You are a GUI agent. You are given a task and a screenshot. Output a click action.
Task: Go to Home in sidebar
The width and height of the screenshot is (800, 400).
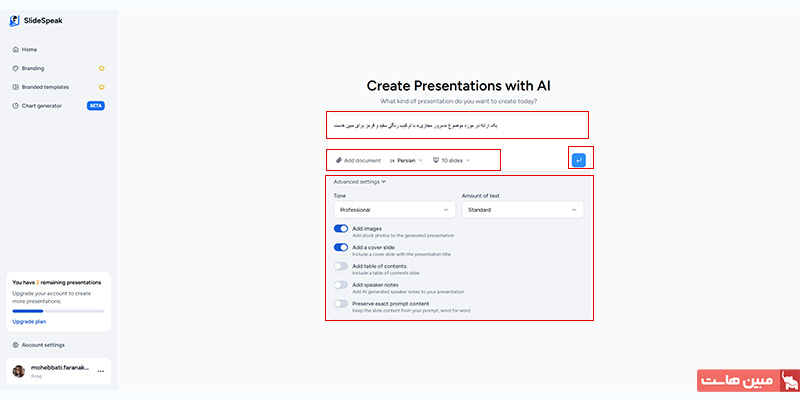coord(29,49)
